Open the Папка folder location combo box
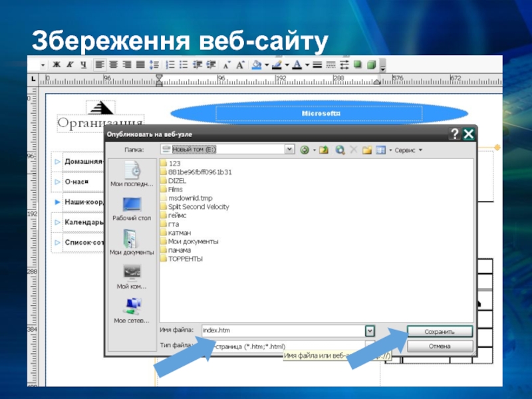Screen dimensions: 532x399 tap(227, 149)
